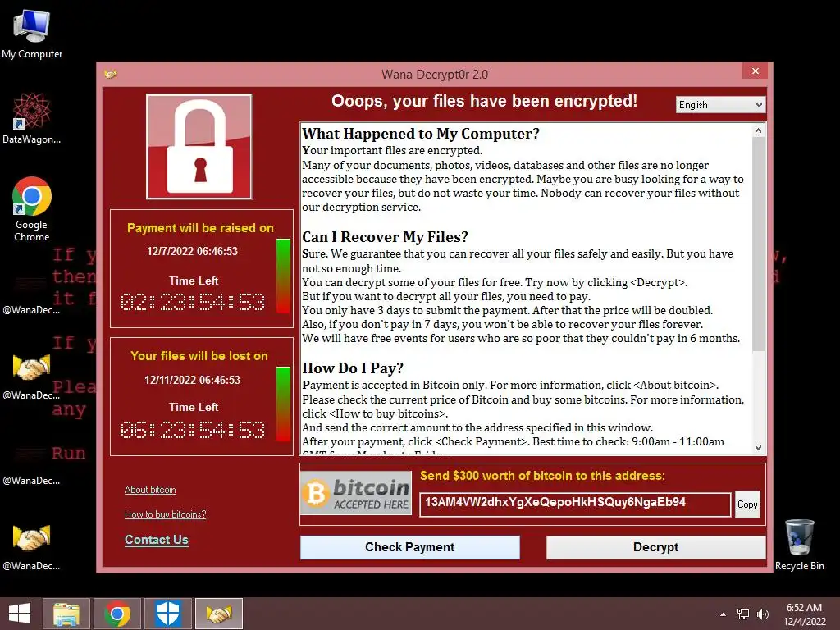Viewport: 840px width, 630px height.
Task: Click the Chrome taskbar icon
Action: coord(117,614)
